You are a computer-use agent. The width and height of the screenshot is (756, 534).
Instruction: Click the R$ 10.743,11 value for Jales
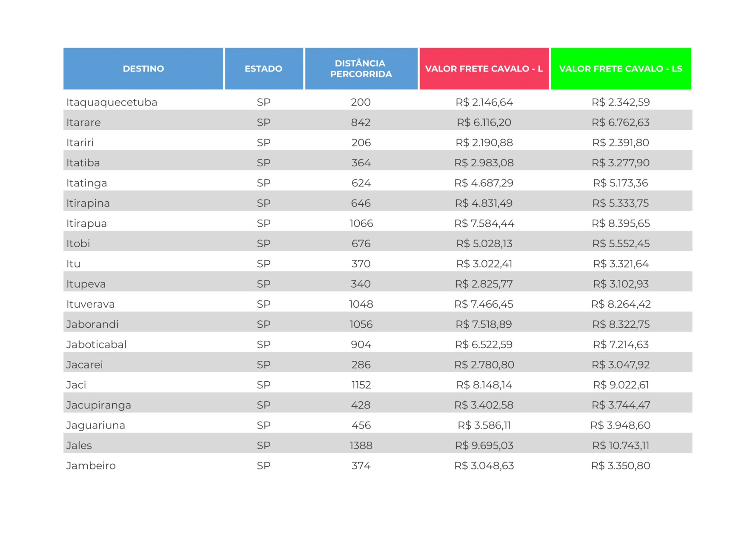[621, 445]
